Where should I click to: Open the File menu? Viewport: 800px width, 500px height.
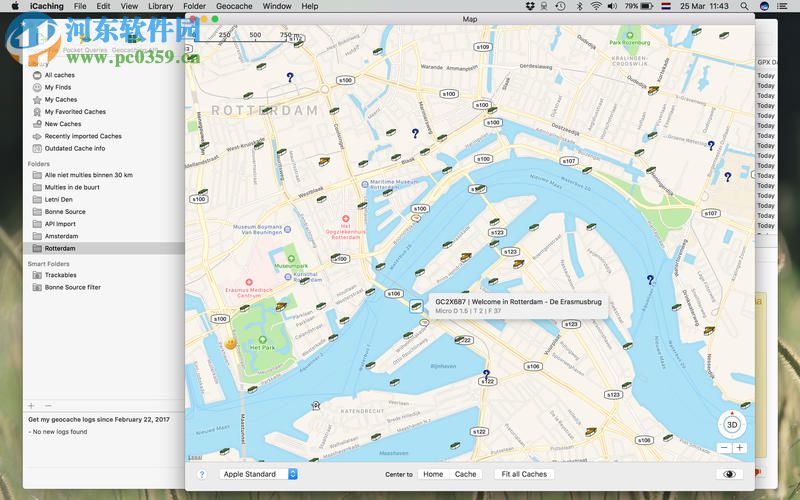coord(80,6)
